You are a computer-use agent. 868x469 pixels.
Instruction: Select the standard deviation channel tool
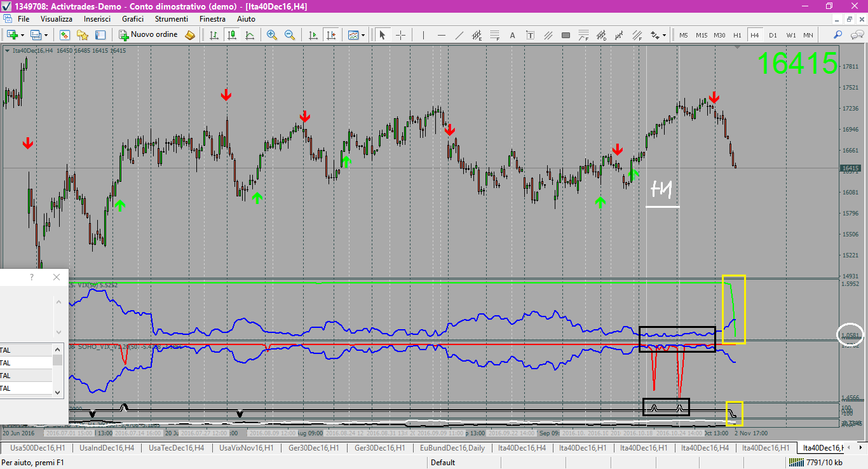click(x=601, y=35)
